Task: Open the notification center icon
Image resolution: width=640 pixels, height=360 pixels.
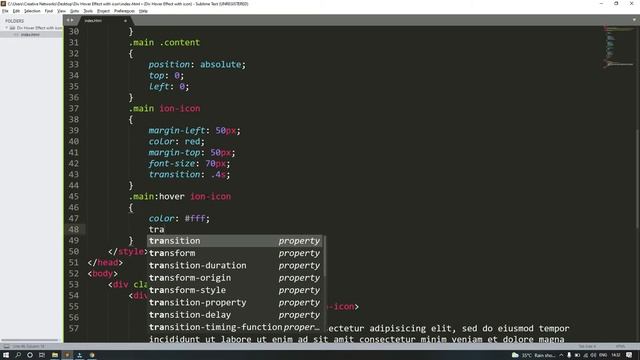Action: pos(629,355)
